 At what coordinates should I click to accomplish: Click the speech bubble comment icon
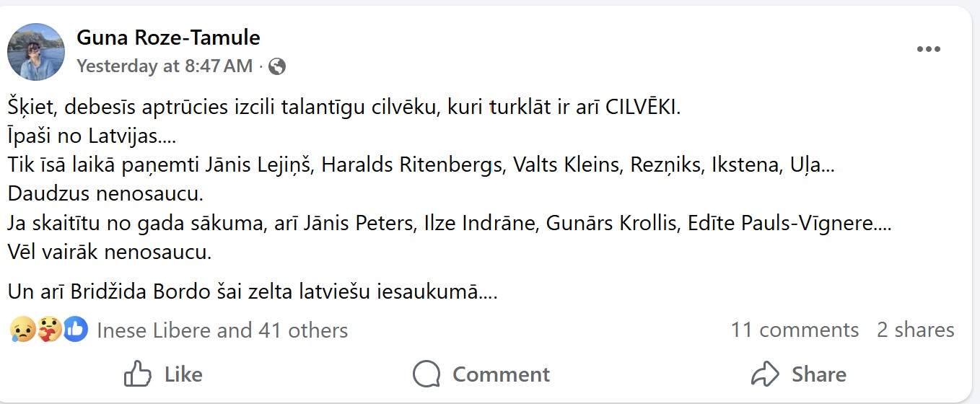point(426,374)
